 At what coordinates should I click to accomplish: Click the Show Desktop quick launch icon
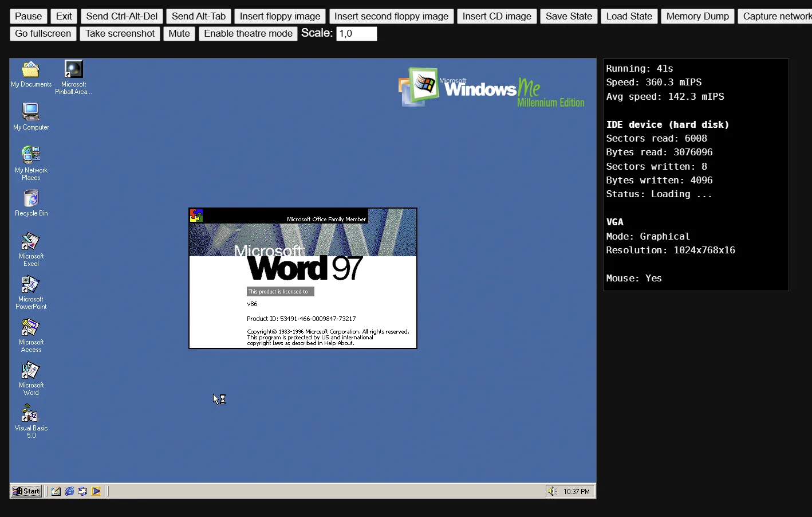pyautogui.click(x=56, y=491)
